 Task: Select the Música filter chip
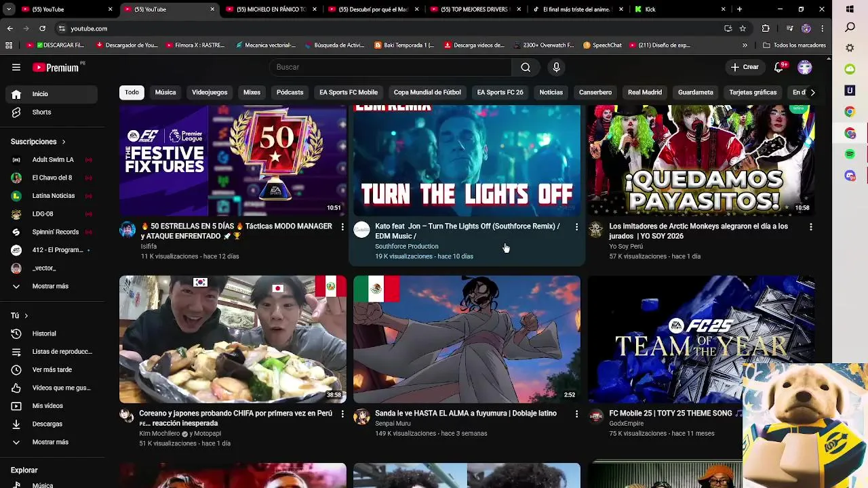(165, 92)
